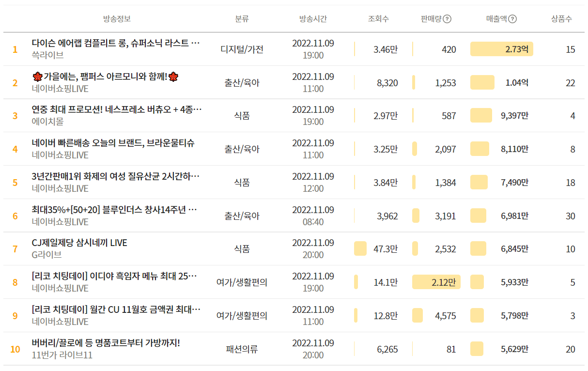588x371 pixels.
Task: Click the 분류 column header
Action: 242,19
